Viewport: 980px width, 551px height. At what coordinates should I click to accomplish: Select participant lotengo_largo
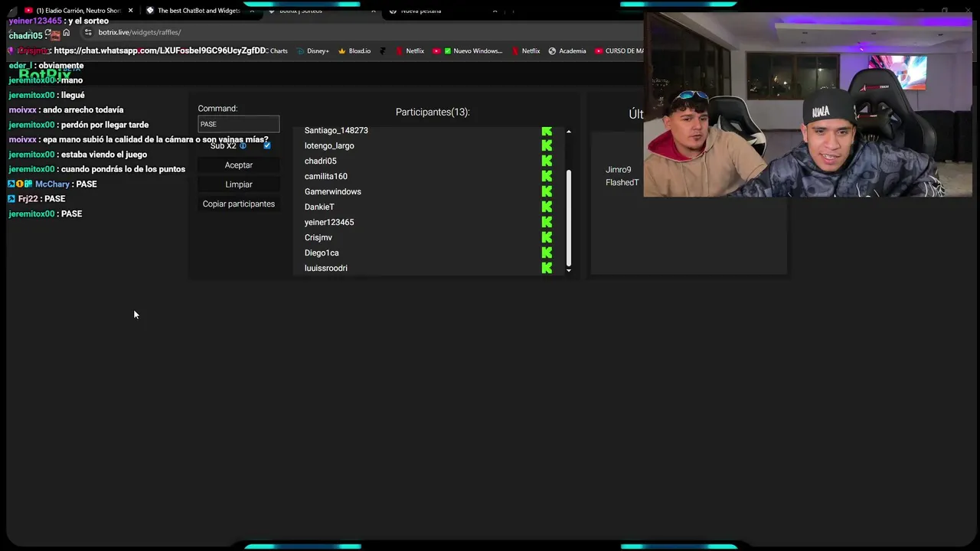(329, 145)
